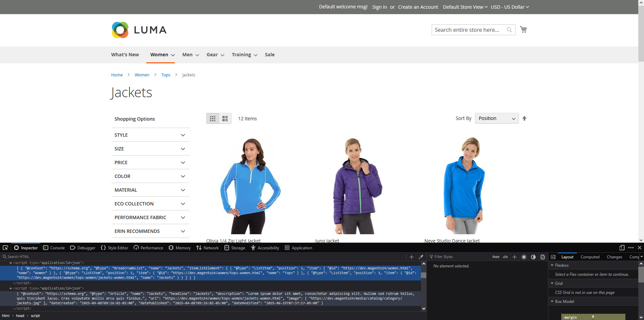Simulate light color scheme in Filter Styles bar
Screen dimensions: 644x320
tap(524, 257)
